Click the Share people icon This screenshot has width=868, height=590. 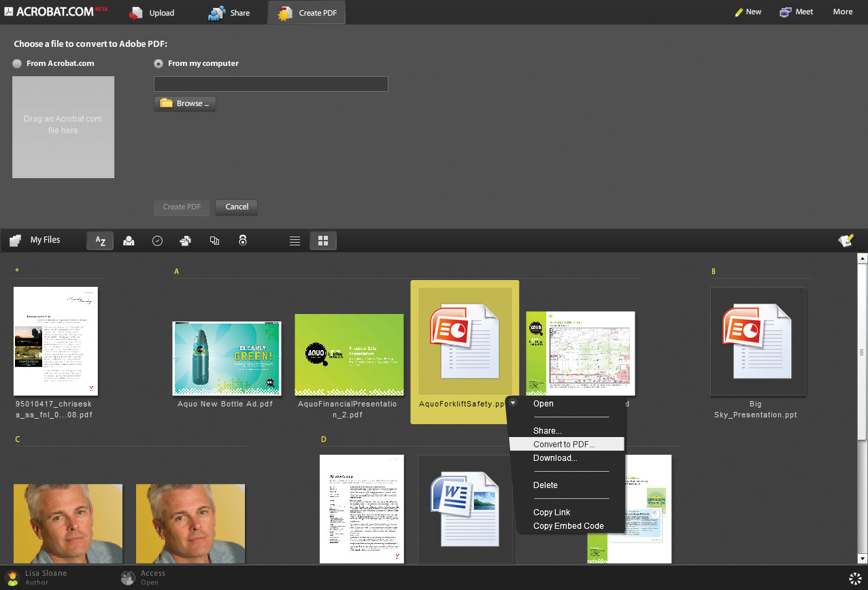pos(216,12)
